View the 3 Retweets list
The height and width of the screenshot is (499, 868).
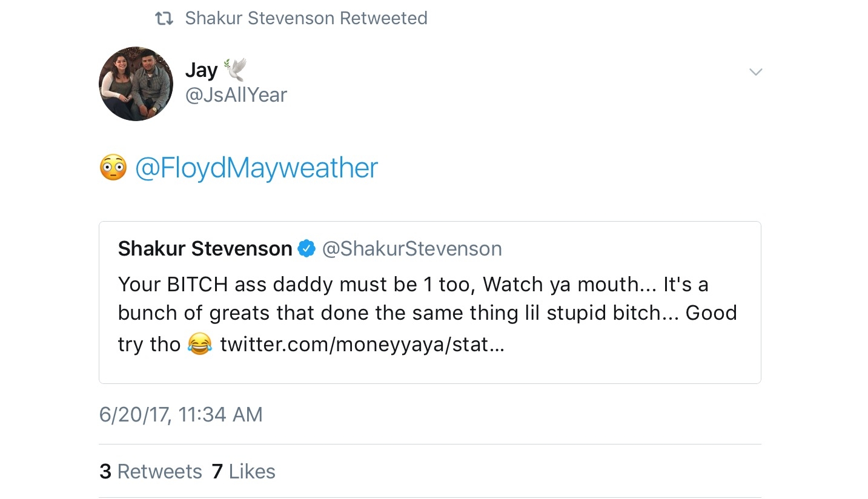point(151,471)
